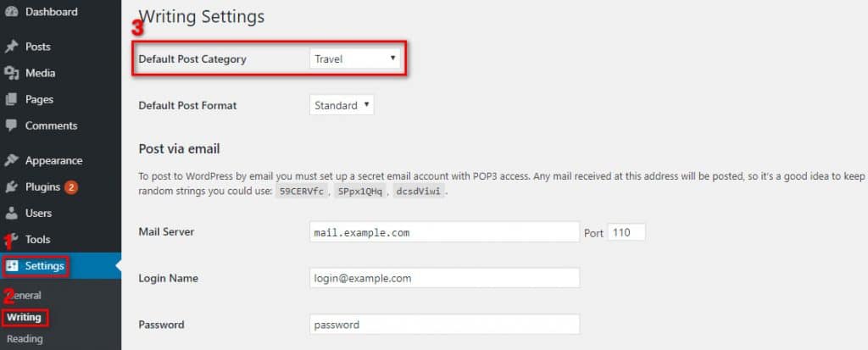Click the Plugins plug icon
The width and height of the screenshot is (868, 350).
click(11, 187)
